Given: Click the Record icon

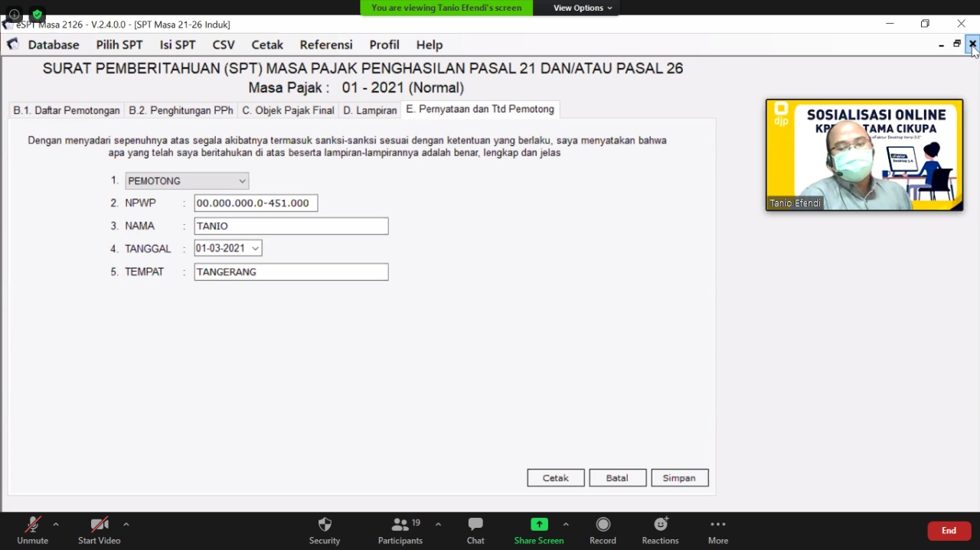Looking at the screenshot, I should click(603, 525).
